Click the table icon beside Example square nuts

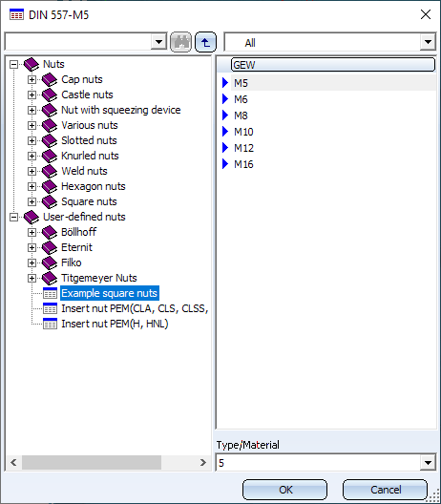pyautogui.click(x=50, y=293)
